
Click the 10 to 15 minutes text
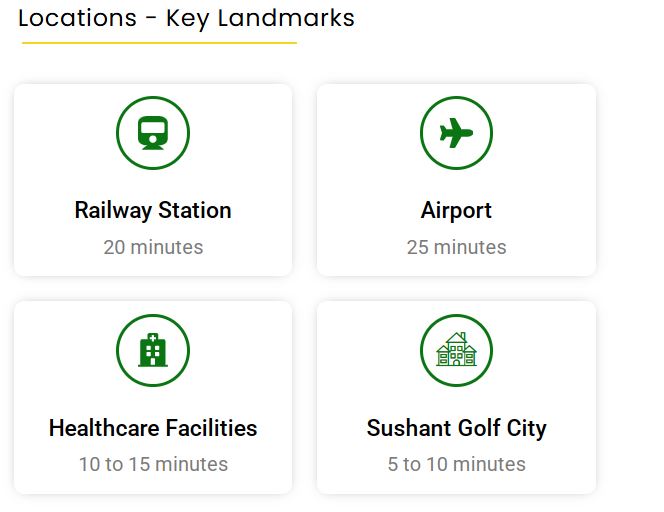point(153,464)
